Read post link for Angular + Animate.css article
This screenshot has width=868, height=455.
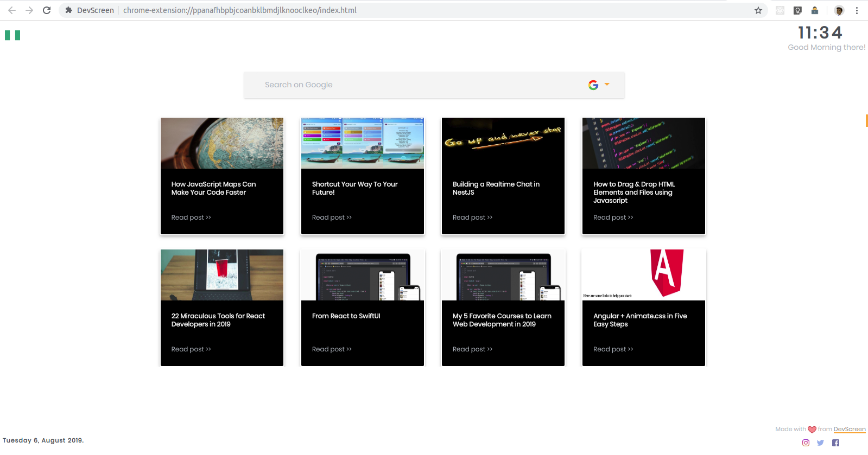613,349
